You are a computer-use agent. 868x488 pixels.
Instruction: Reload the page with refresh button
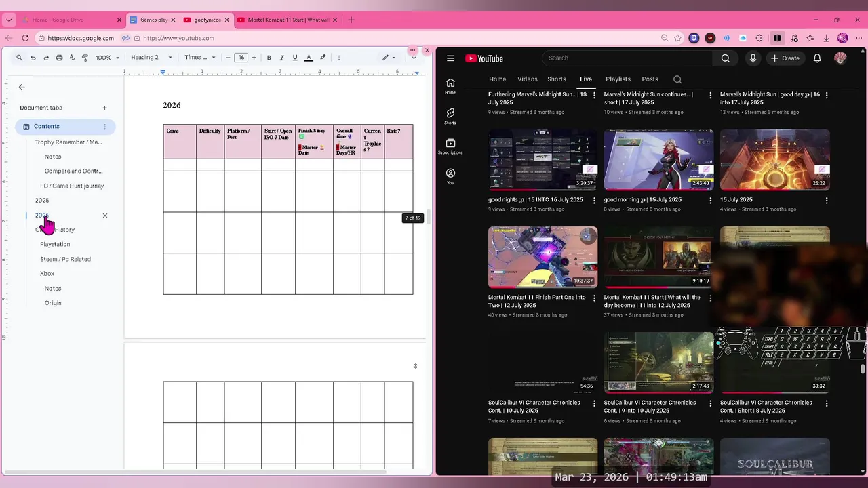pos(25,38)
